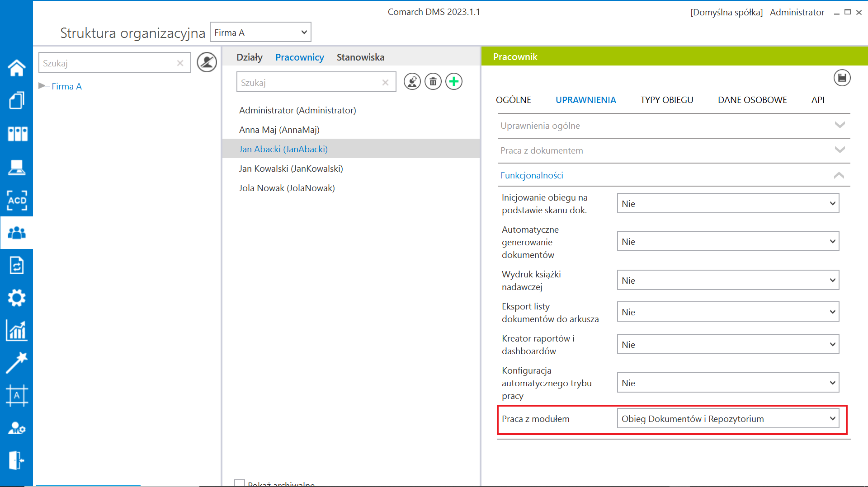Switch to the Stanowiska tab
868x487 pixels.
click(x=360, y=57)
